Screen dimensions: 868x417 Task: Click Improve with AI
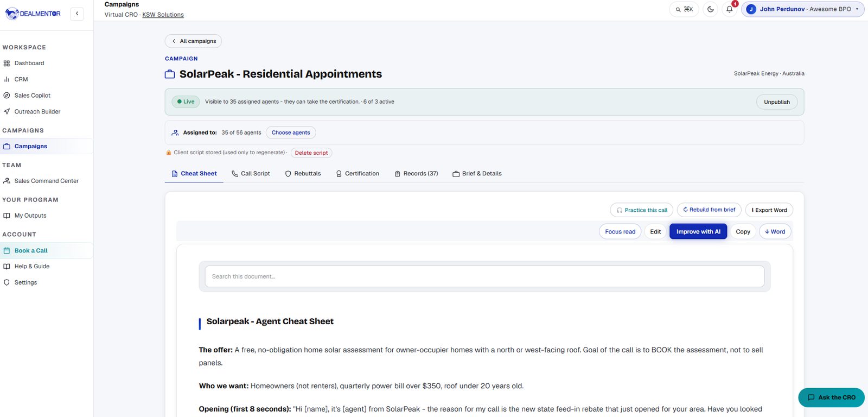tap(698, 232)
